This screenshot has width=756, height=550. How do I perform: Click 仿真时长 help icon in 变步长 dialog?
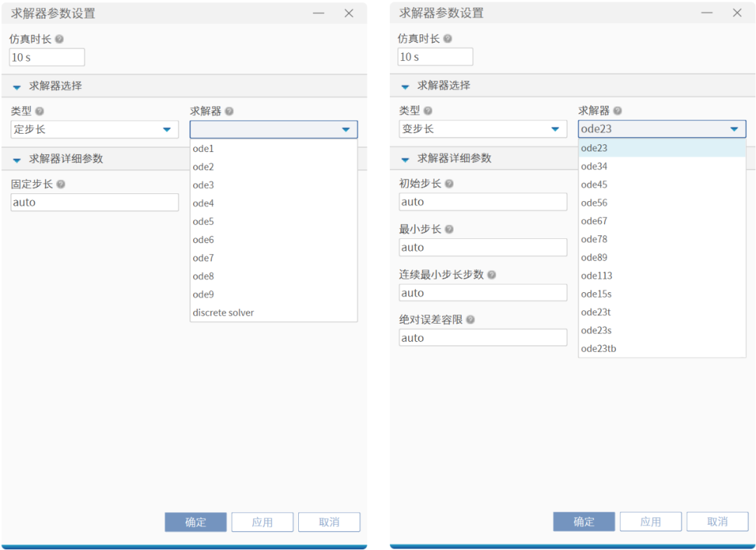[448, 39]
